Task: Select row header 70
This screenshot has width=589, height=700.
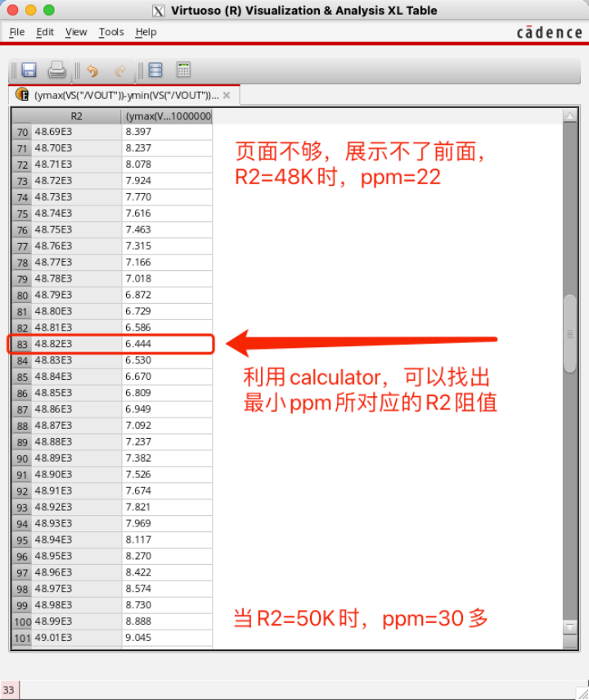Action: coord(22,132)
